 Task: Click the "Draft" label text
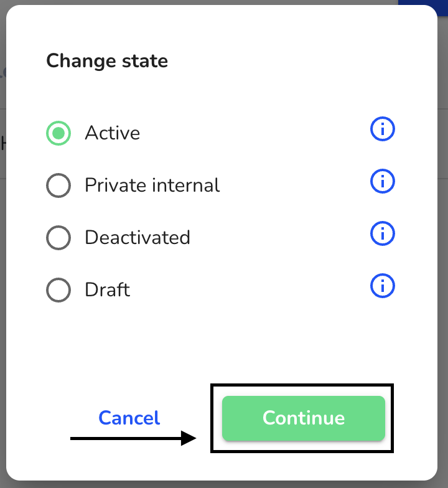pyautogui.click(x=108, y=290)
